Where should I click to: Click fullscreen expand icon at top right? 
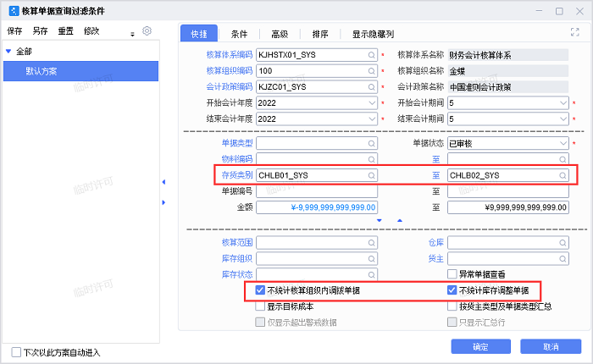(x=574, y=32)
